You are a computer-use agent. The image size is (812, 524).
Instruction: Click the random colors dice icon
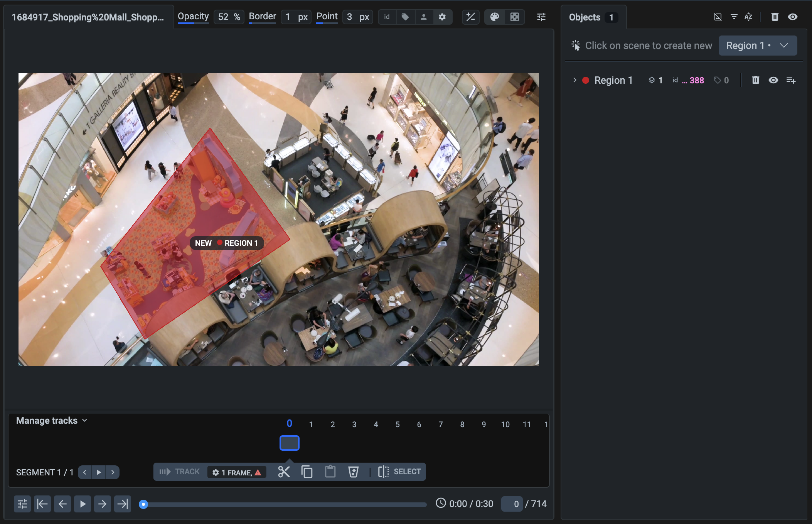[515, 17]
